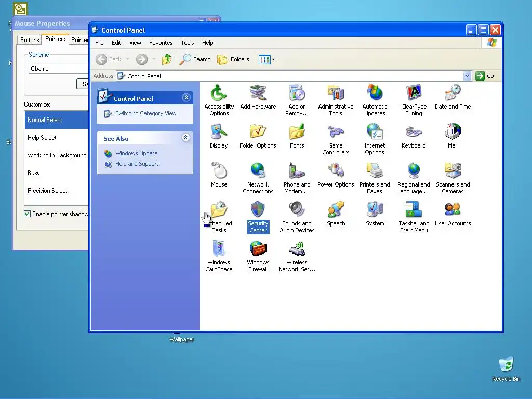532x399 pixels.
Task: Open the Help menu
Action: pos(208,43)
